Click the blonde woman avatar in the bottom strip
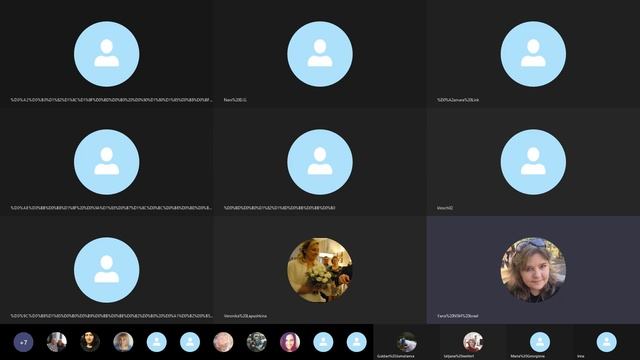 point(123,342)
